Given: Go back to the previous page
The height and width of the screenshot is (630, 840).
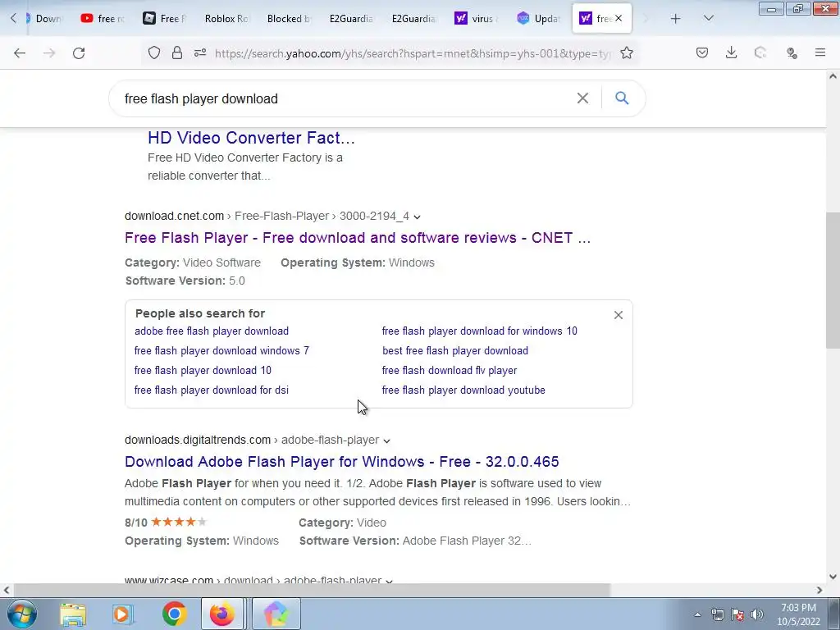Looking at the screenshot, I should (20, 53).
